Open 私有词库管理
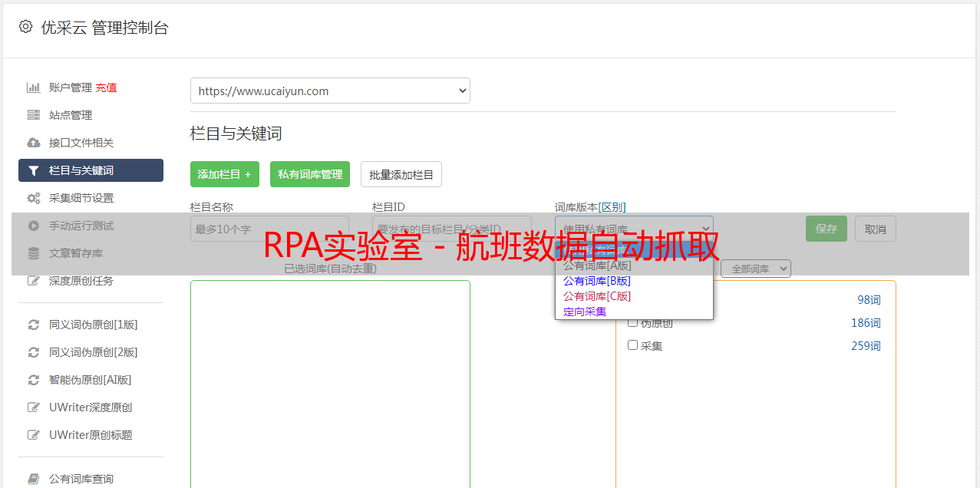 pyautogui.click(x=310, y=174)
